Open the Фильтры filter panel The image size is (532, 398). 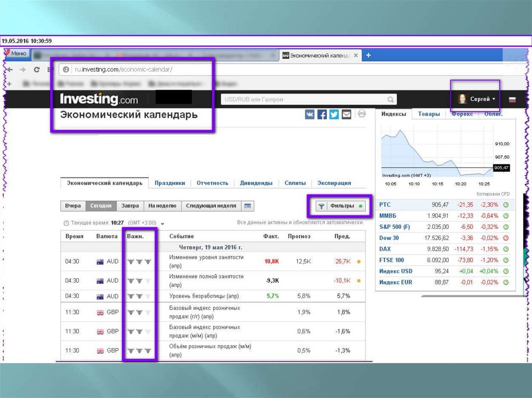[x=340, y=206]
